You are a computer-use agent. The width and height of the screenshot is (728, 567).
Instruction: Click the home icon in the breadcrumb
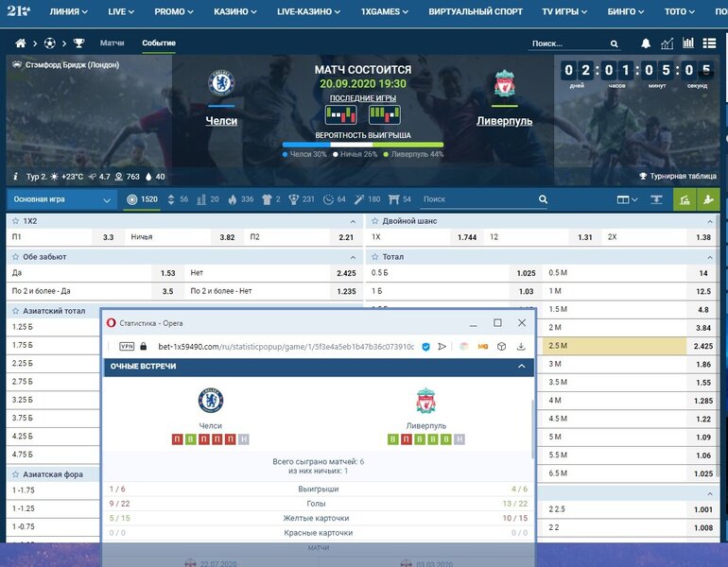[x=21, y=43]
